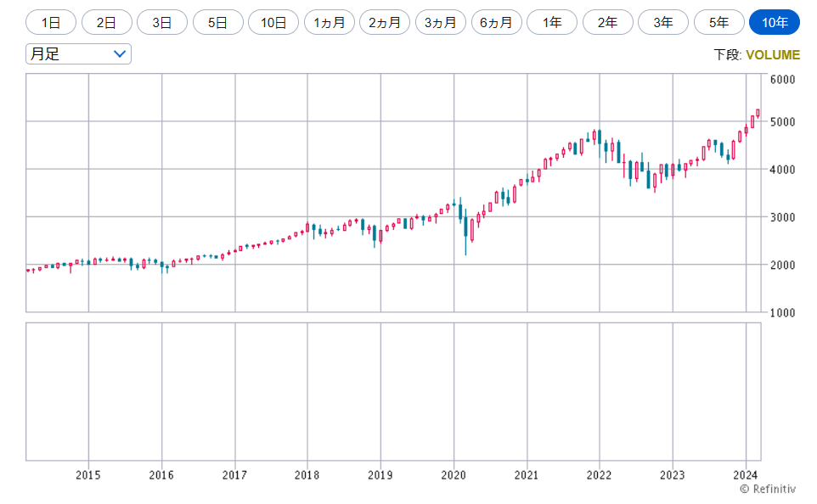Open the VOLUME lower panel selector
817x504 pixels.
tap(772, 55)
